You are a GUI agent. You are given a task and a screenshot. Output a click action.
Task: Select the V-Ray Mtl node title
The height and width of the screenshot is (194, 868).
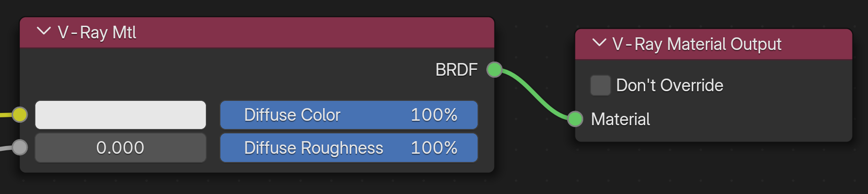[x=97, y=32]
